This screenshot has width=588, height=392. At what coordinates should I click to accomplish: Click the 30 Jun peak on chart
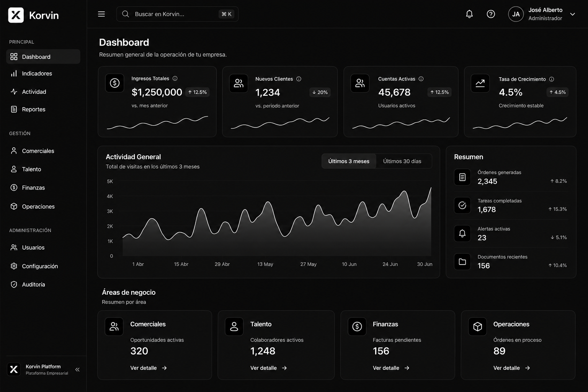point(431,188)
